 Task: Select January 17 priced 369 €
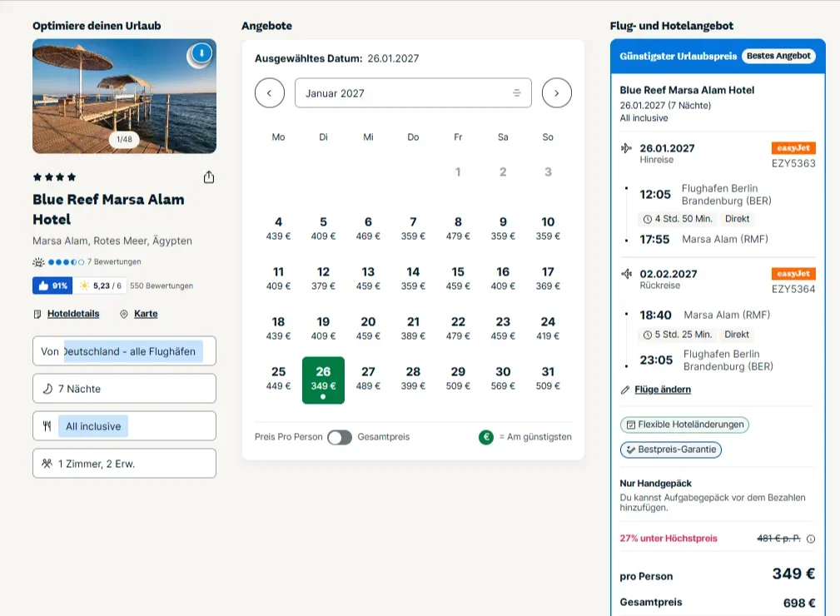click(548, 279)
